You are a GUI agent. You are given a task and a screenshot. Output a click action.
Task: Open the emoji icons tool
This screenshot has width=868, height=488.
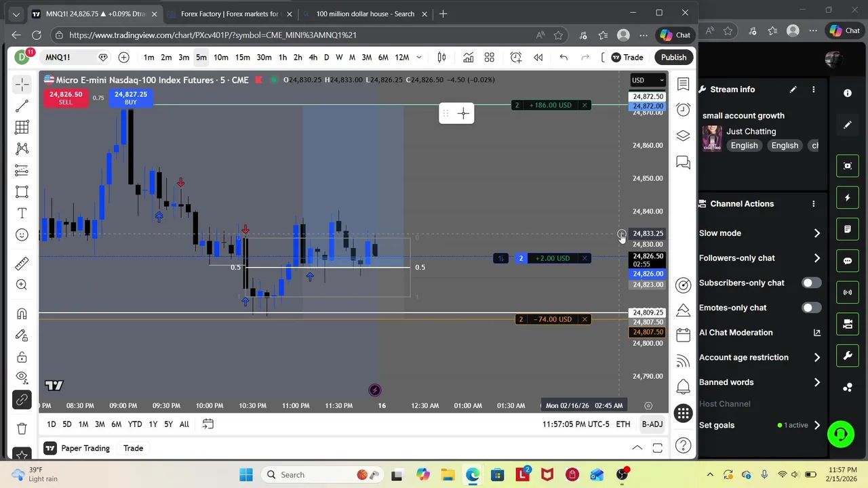pyautogui.click(x=22, y=235)
